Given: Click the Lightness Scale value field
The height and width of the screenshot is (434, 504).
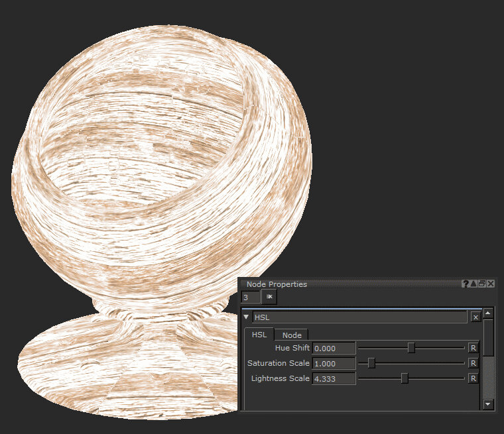Looking at the screenshot, I should pos(334,378).
